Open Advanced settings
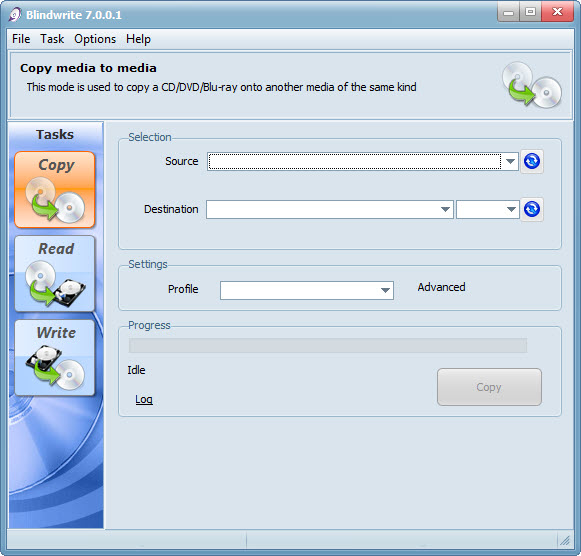The width and height of the screenshot is (581, 556). (x=441, y=287)
